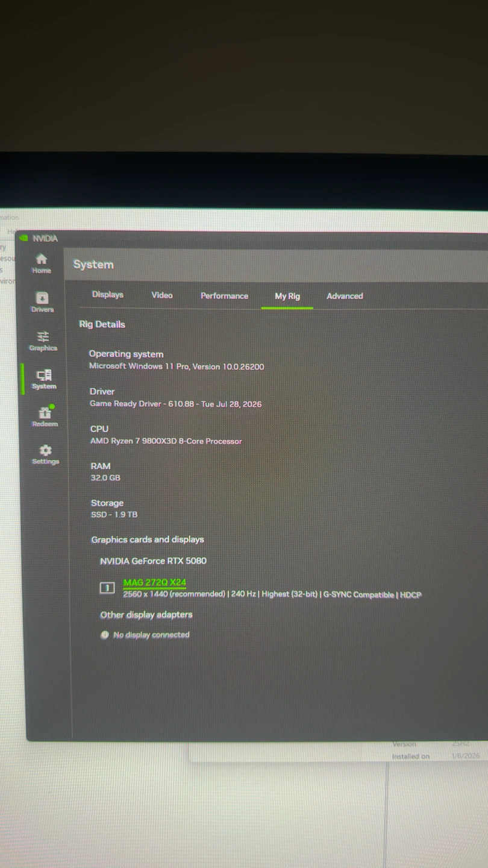Click Game Ready Driver 610.88 text
The height and width of the screenshot is (868, 488).
point(176,404)
